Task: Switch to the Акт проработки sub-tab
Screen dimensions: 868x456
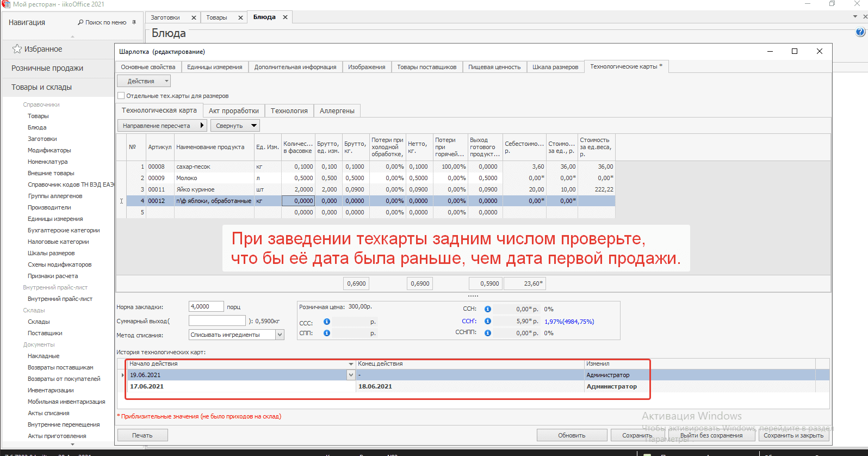Action: pyautogui.click(x=234, y=110)
